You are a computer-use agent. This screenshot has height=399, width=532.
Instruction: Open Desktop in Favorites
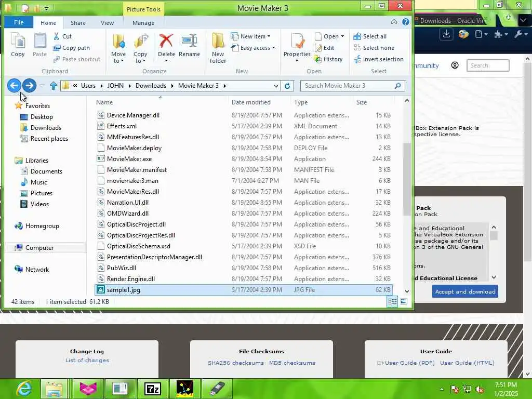(42, 117)
